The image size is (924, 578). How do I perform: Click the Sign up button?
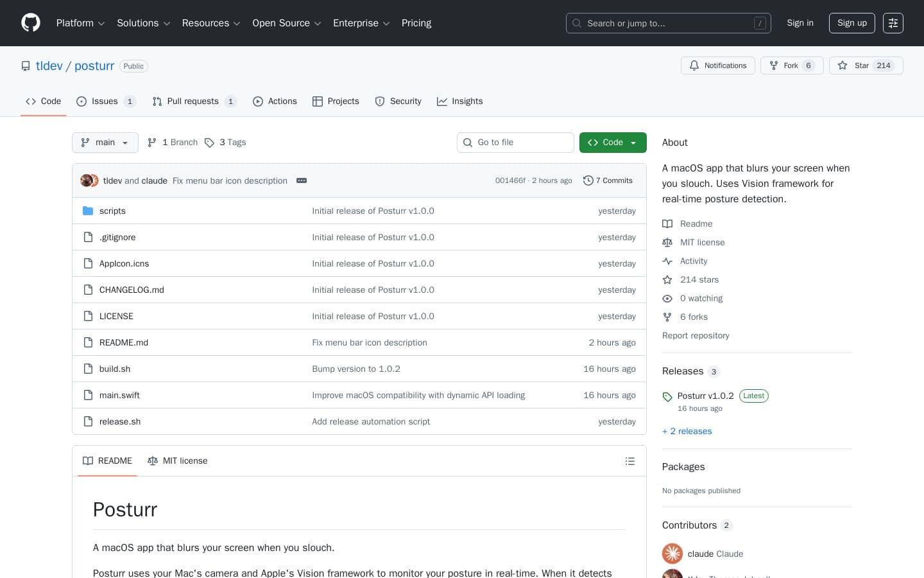point(851,23)
